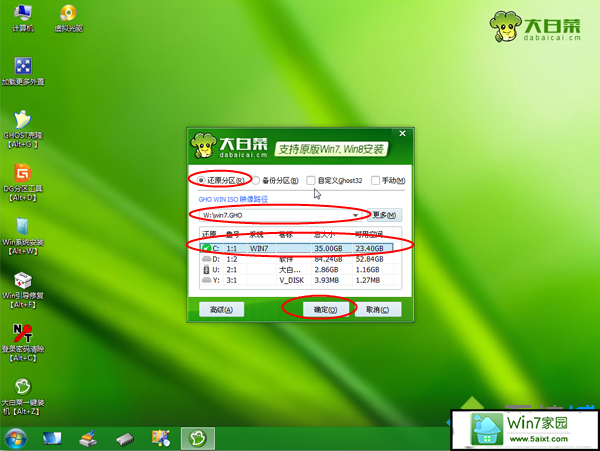Screen dimensions: 600x451
Task: Click the 1.27MB free space cell
Action: tap(368, 280)
